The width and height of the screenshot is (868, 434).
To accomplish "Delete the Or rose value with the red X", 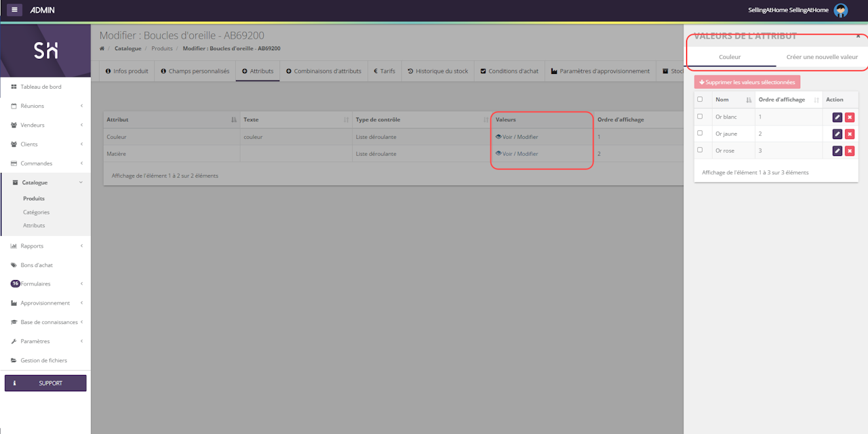I will point(850,151).
